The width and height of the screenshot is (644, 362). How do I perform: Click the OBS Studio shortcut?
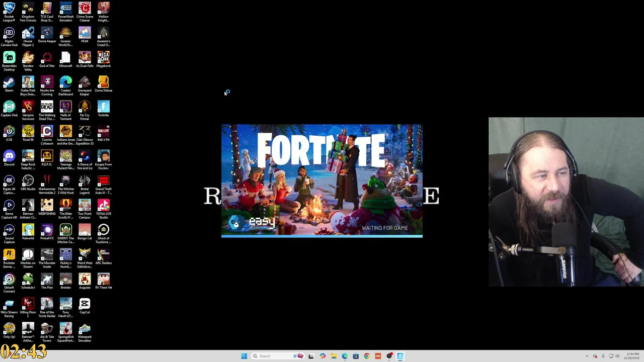click(28, 183)
